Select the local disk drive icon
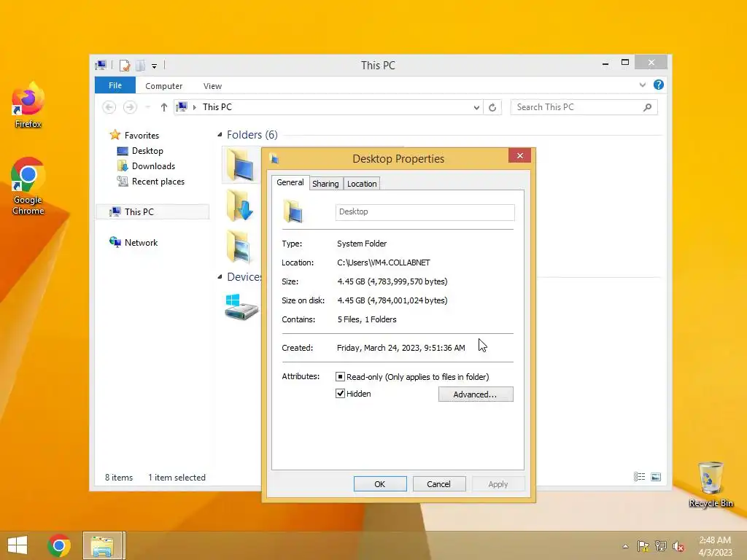 click(241, 307)
